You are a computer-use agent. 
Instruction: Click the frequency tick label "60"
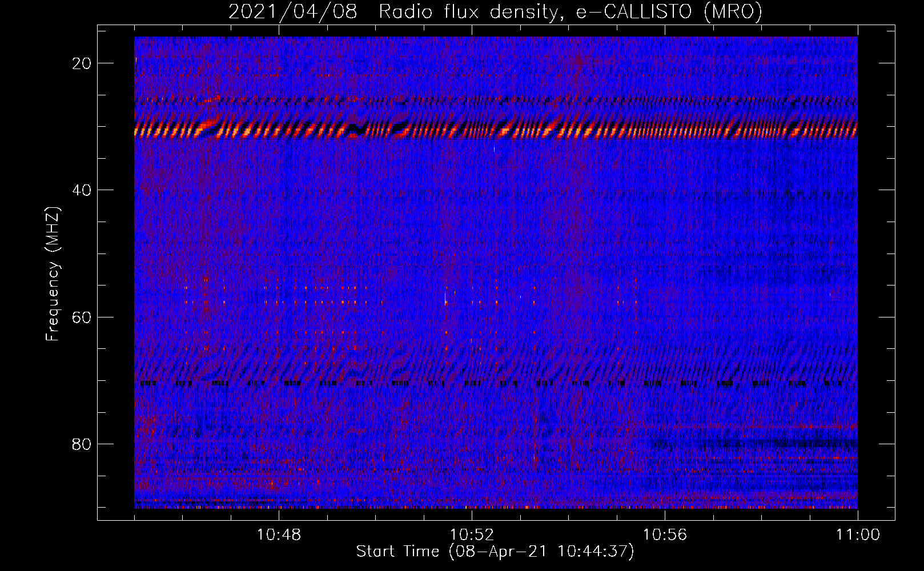(82, 317)
